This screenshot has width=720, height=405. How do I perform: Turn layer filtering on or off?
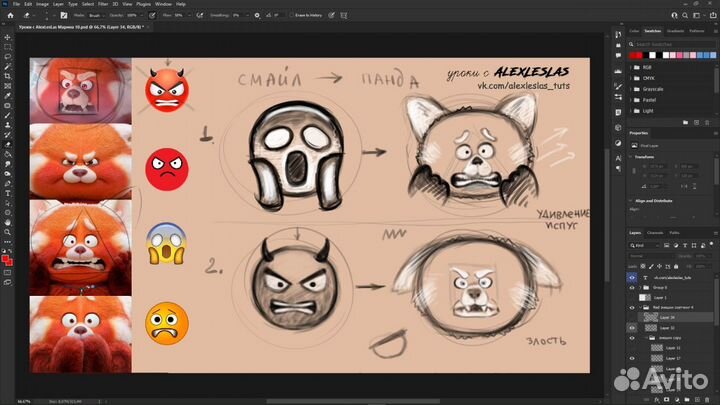pyautogui.click(x=711, y=244)
